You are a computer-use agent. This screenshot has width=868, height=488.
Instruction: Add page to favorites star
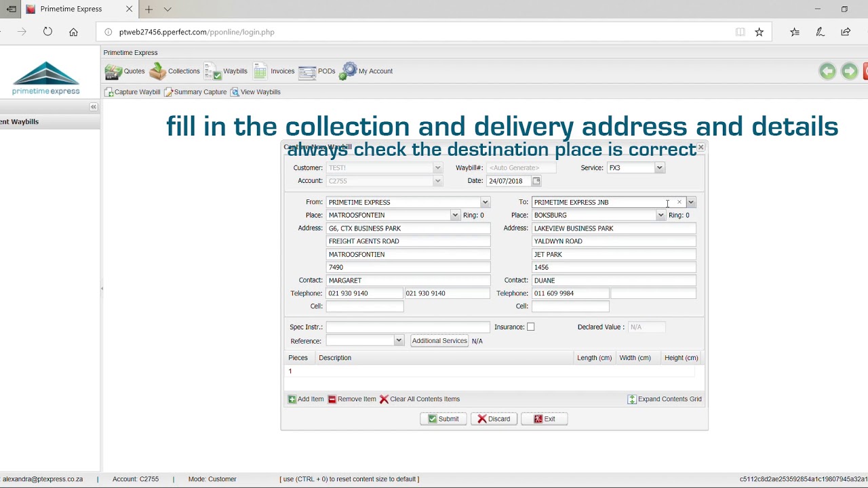click(x=759, y=32)
